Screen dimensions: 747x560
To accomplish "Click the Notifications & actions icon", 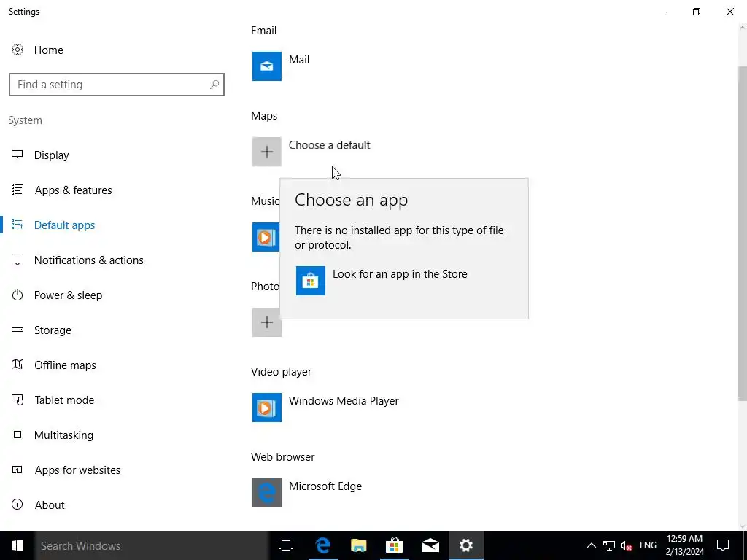I will point(18,260).
